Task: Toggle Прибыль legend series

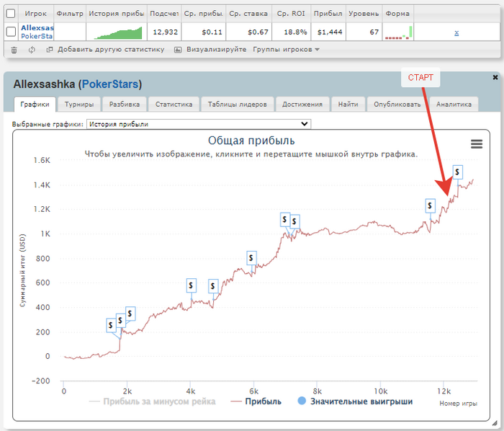Action: [256, 401]
